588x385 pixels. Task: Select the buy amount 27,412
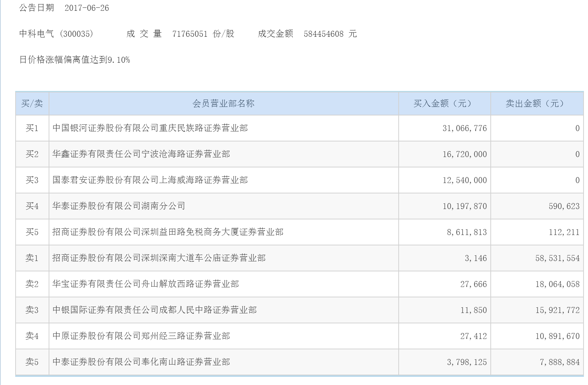tap(474, 336)
